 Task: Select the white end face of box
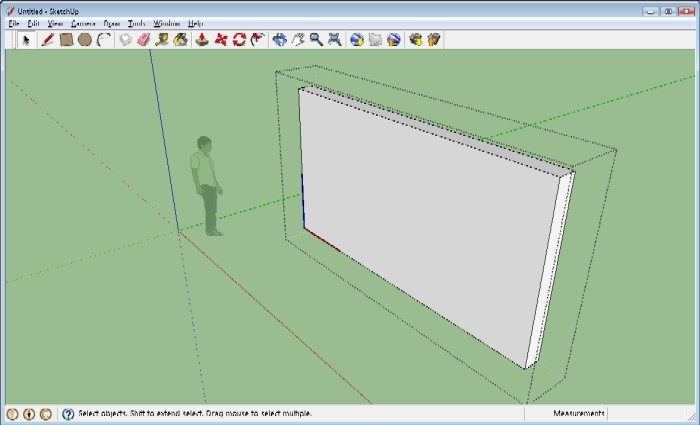point(550,272)
